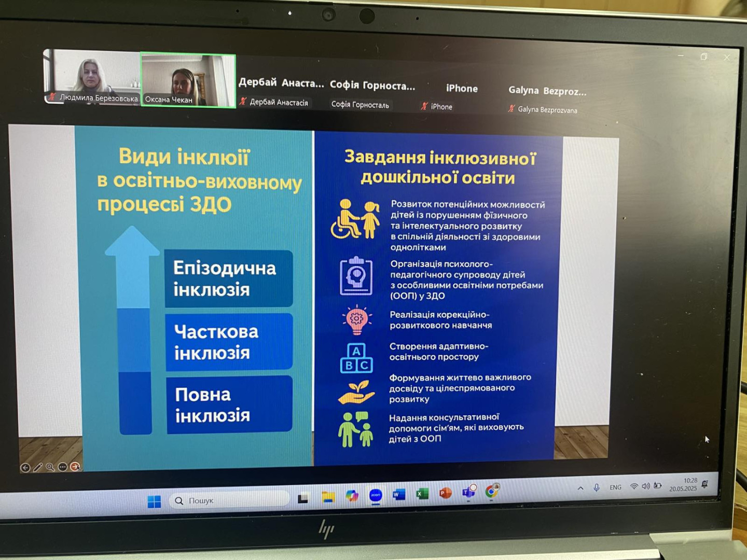Image resolution: width=747 pixels, height=560 pixels.
Task: Open the clock showing 10:28 and 20.05.2025
Action: click(684, 484)
